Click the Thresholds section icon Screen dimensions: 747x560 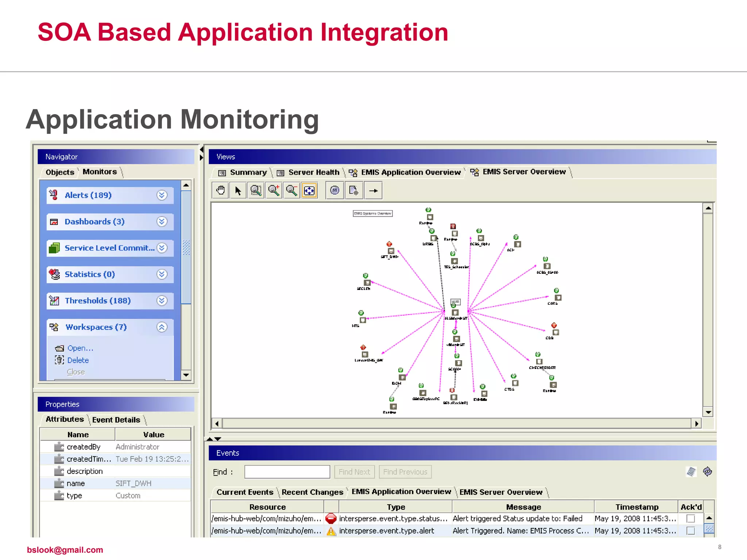(54, 301)
